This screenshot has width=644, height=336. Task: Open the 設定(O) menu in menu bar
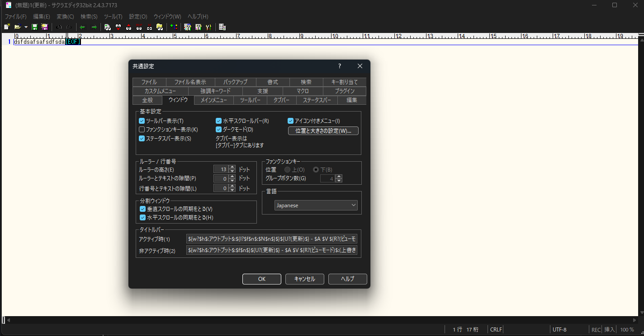(138, 16)
